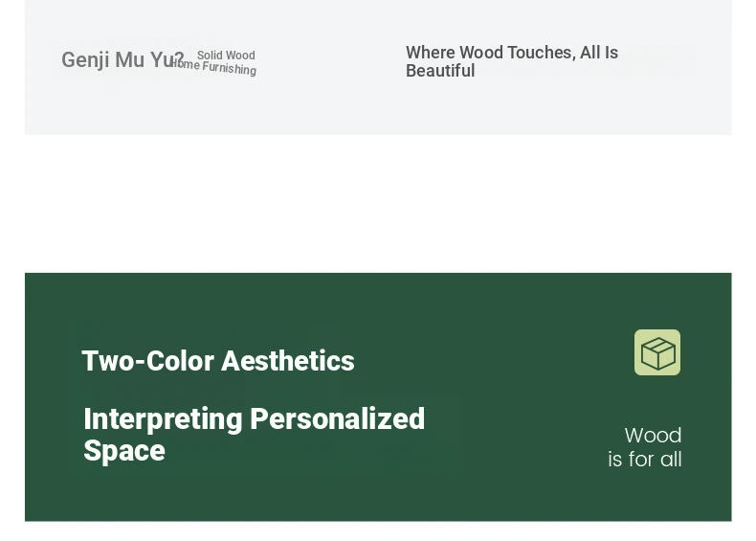Click the word 'Interpreting' in the green banner

click(x=163, y=418)
